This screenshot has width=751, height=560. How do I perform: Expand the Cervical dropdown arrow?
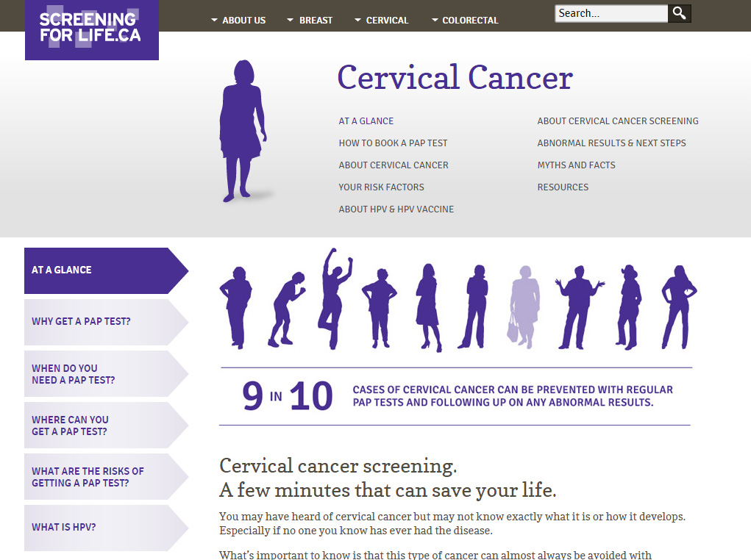pos(357,20)
